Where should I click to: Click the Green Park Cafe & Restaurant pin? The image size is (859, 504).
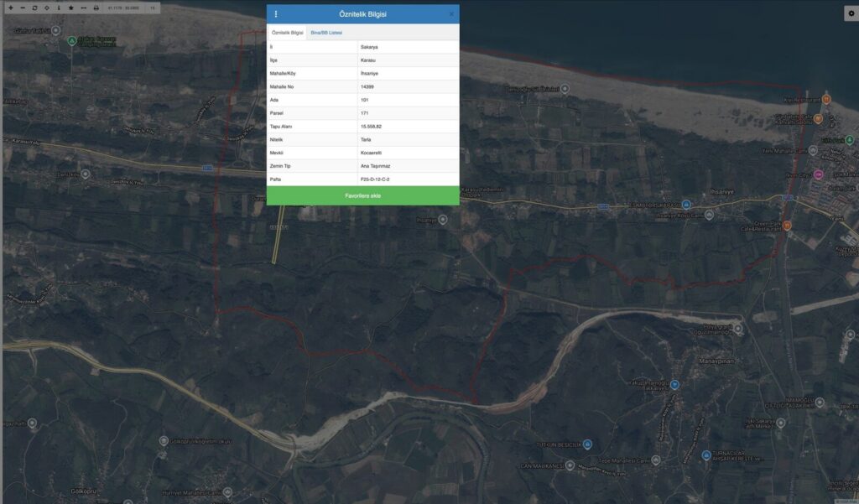tap(787, 225)
